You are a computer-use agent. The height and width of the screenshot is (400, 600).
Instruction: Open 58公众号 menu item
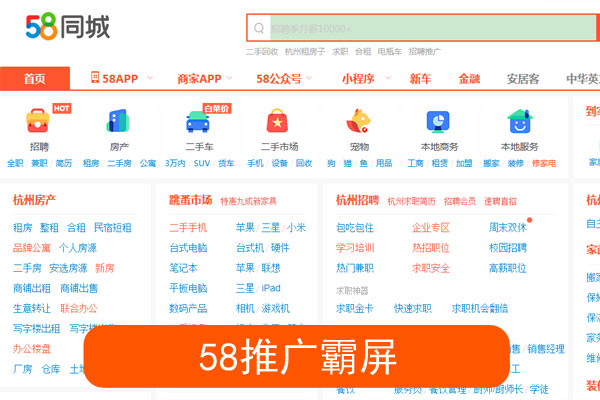tap(279, 79)
